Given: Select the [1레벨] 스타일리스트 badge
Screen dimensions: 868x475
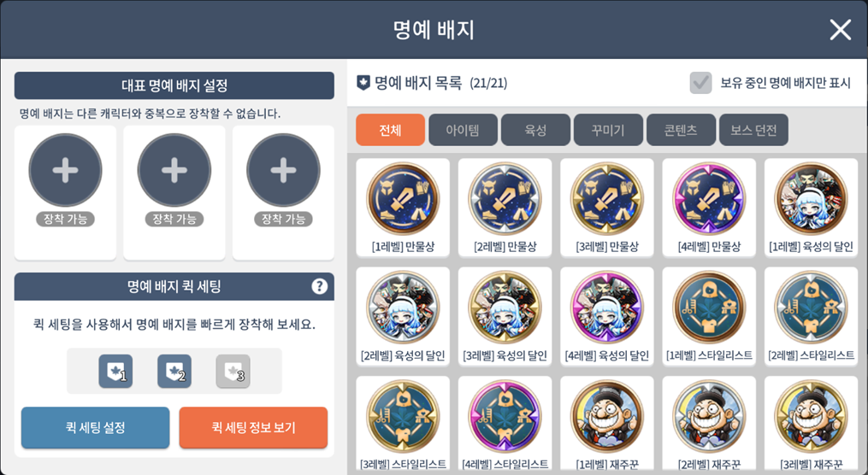Looking at the screenshot, I should tap(709, 316).
